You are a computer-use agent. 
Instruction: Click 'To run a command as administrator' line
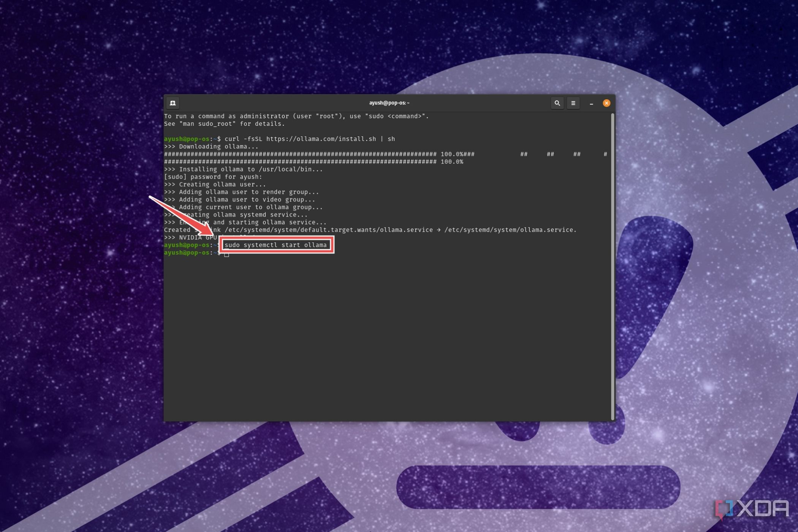tap(296, 116)
